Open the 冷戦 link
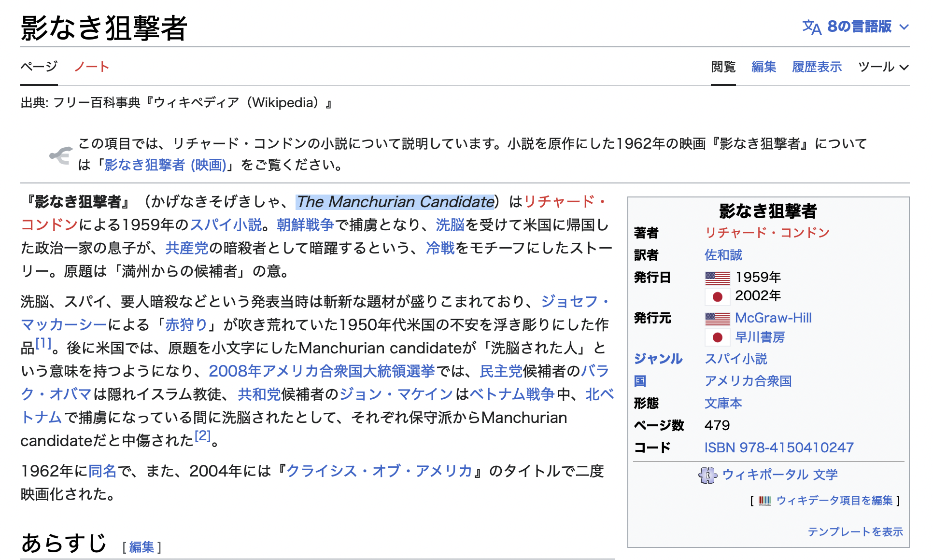This screenshot has height=560, width=933. pos(440,248)
